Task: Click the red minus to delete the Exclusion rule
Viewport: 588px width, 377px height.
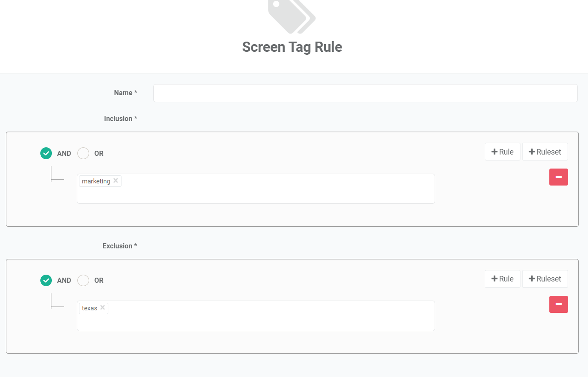Action: pyautogui.click(x=558, y=304)
